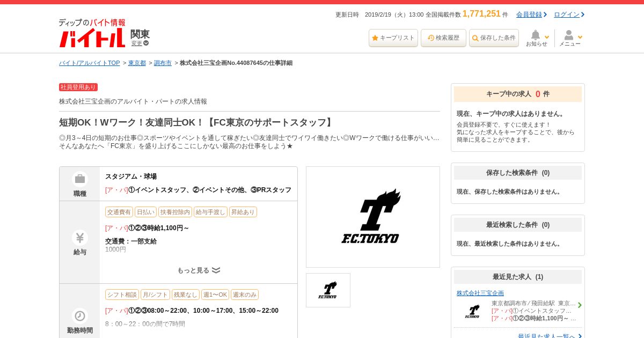The height and width of the screenshot is (338, 644).
Task: Click the 最近検索した条件 (0) header
Action: (x=518, y=225)
